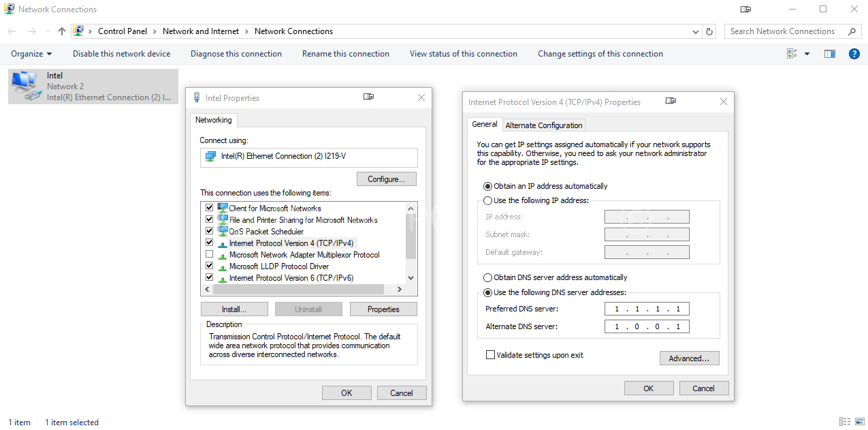Toggle Internet Protocol Version 6 checkbox

209,277
